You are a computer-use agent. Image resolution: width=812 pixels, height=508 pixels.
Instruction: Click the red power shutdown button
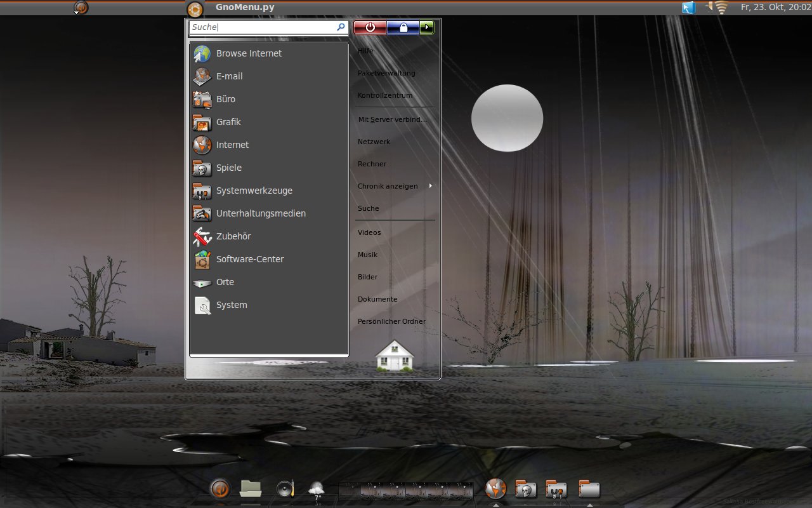[370, 27]
